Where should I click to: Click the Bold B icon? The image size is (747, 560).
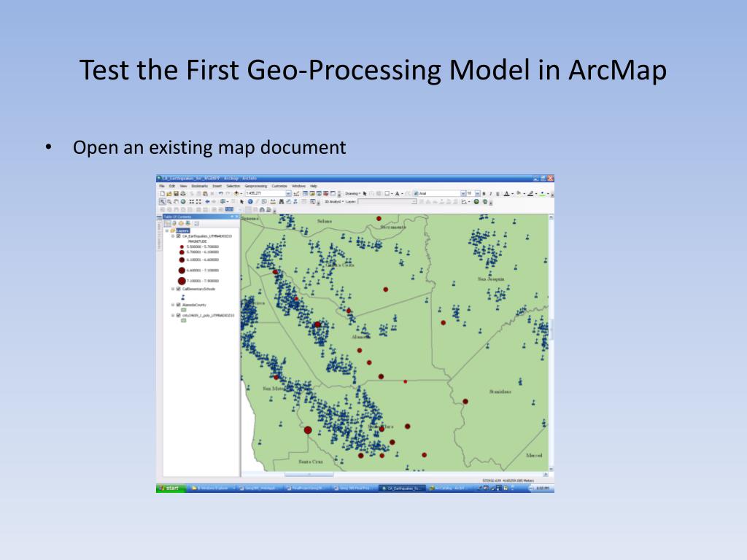[x=484, y=194]
